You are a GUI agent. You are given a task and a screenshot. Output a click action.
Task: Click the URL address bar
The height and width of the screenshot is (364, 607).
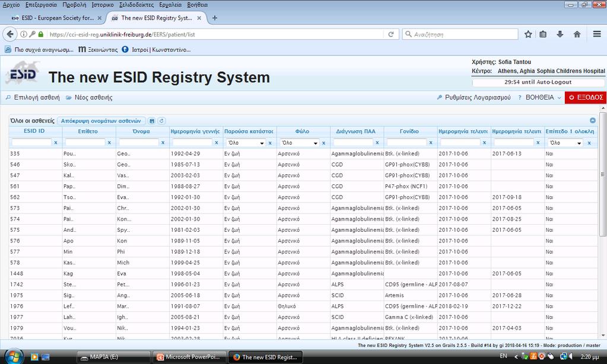click(x=216, y=34)
